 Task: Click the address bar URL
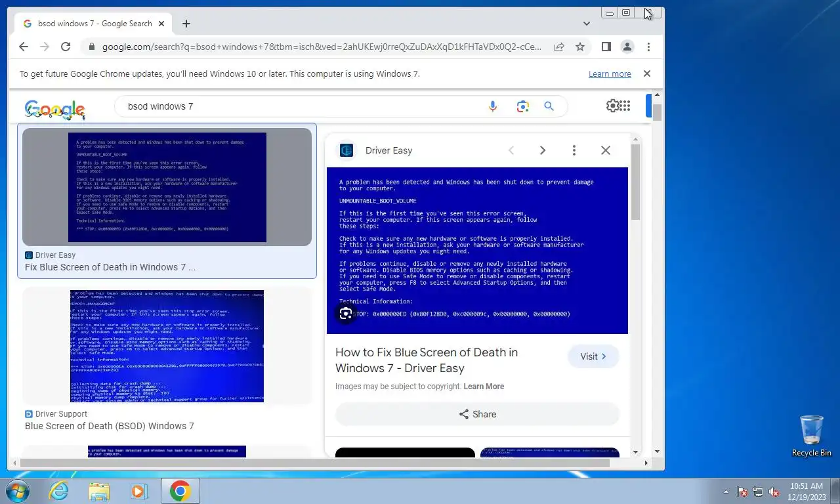pyautogui.click(x=322, y=47)
